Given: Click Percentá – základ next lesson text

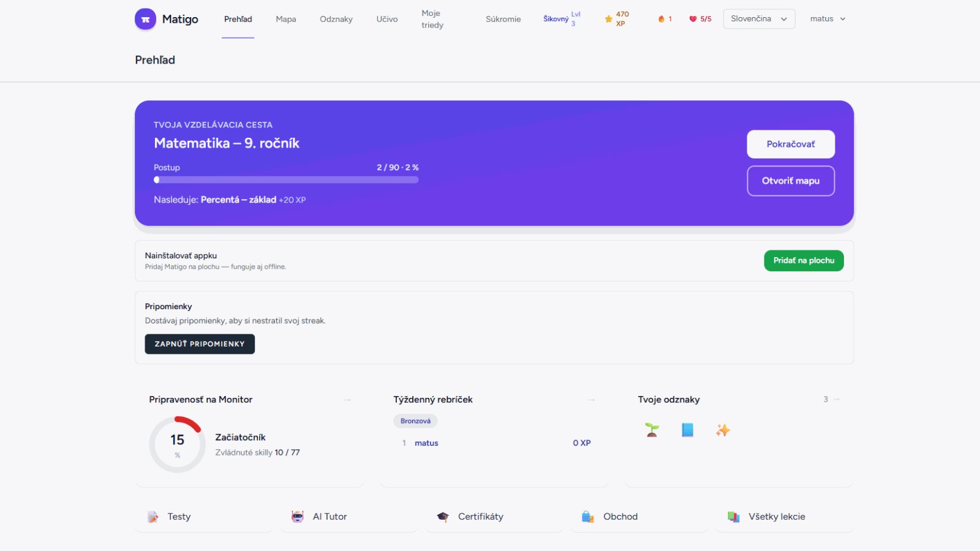Looking at the screenshot, I should (238, 200).
